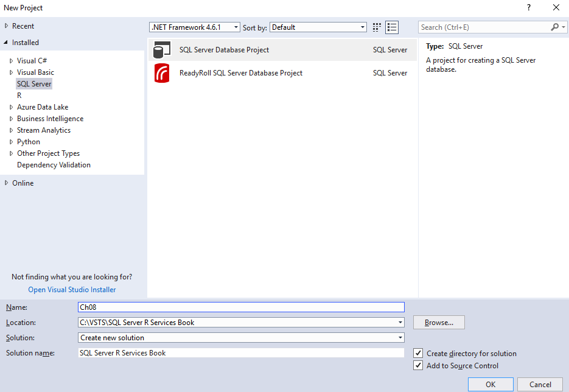Expand the Business Intelligence node

[11, 119]
